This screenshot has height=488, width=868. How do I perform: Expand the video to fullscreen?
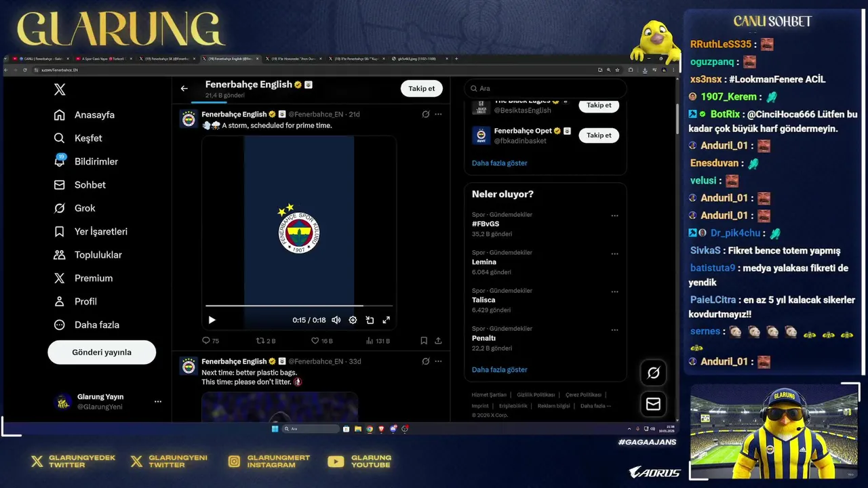point(386,320)
